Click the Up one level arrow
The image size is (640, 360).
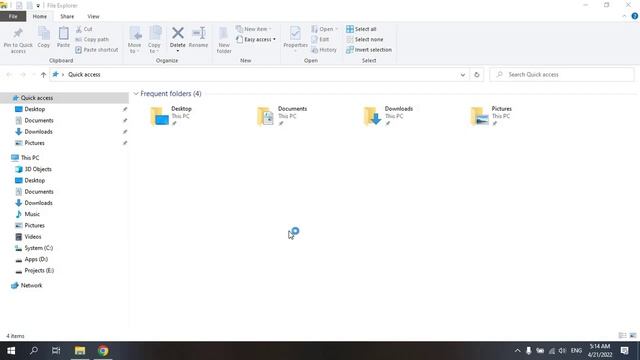point(43,75)
